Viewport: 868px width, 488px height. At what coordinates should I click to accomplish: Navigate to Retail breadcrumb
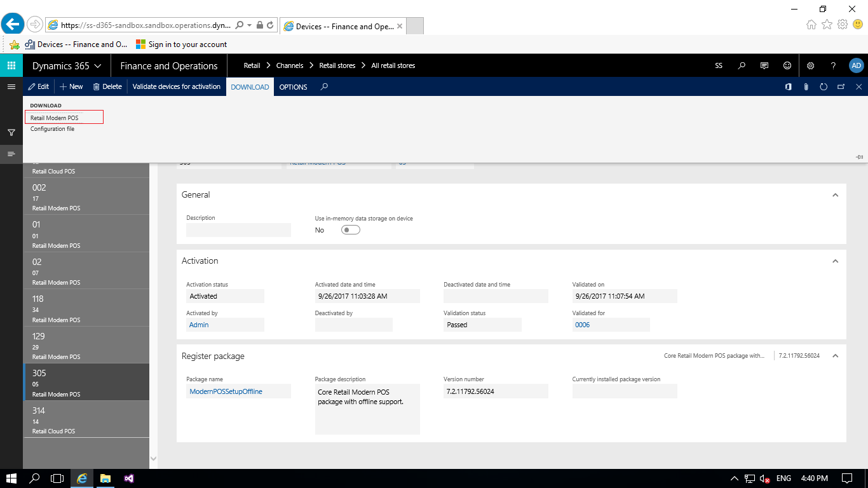[x=252, y=65]
